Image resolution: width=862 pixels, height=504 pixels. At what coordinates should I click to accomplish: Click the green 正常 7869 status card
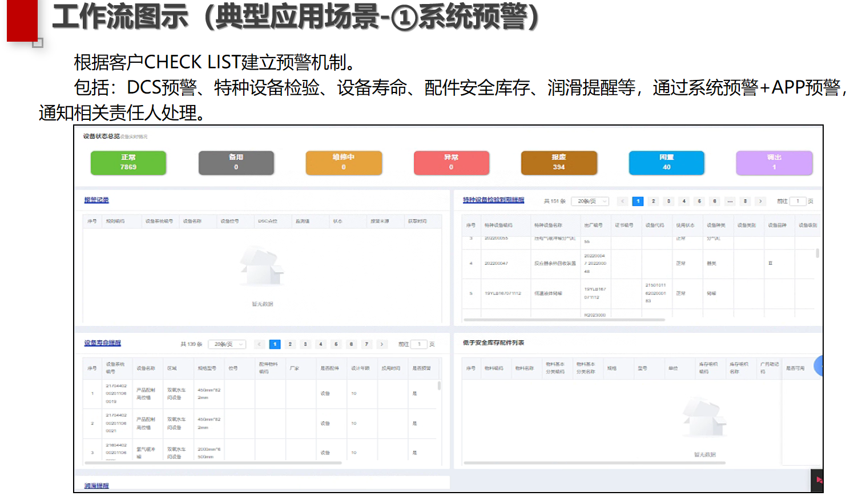coord(128,163)
